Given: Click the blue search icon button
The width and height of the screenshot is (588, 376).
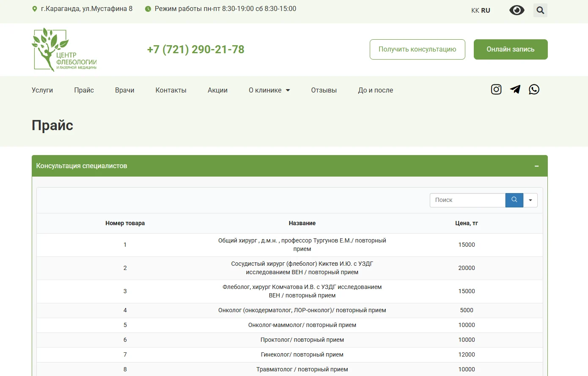Looking at the screenshot, I should (x=514, y=200).
